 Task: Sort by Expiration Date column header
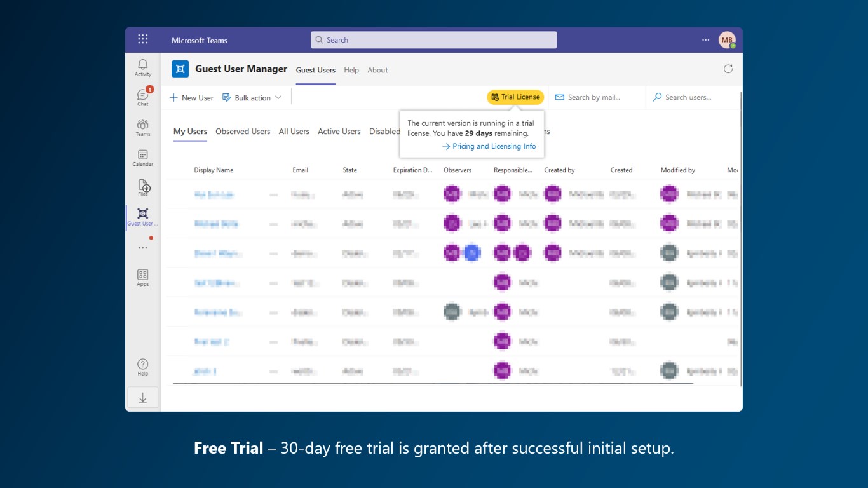tap(413, 170)
